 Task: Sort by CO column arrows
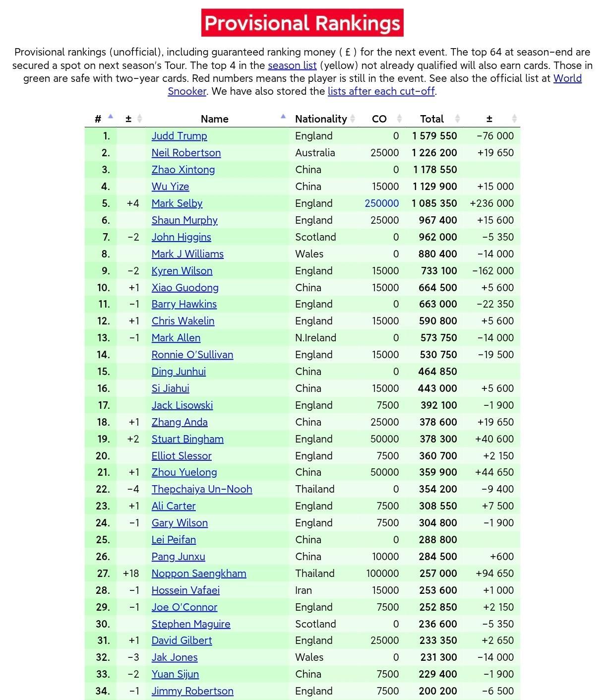point(399,118)
